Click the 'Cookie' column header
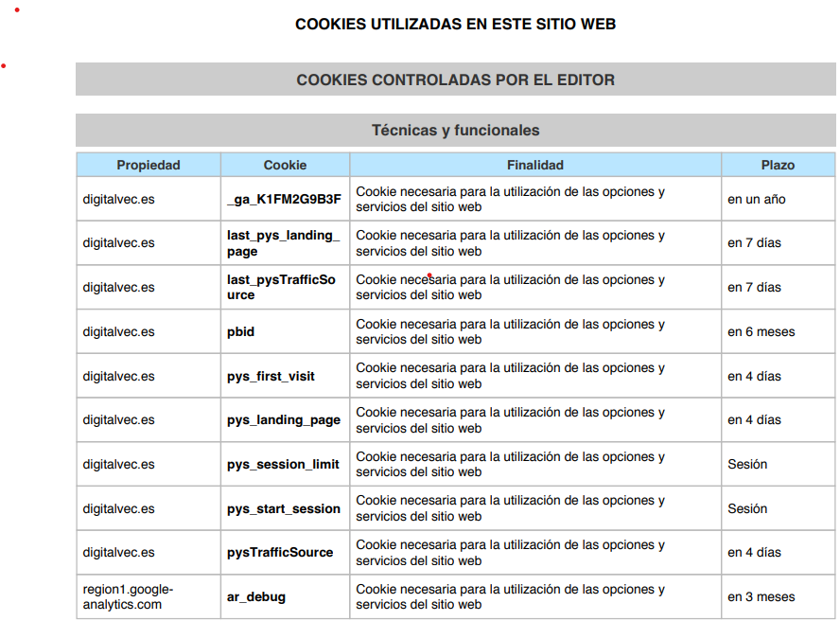This screenshot has width=840, height=621. [285, 165]
